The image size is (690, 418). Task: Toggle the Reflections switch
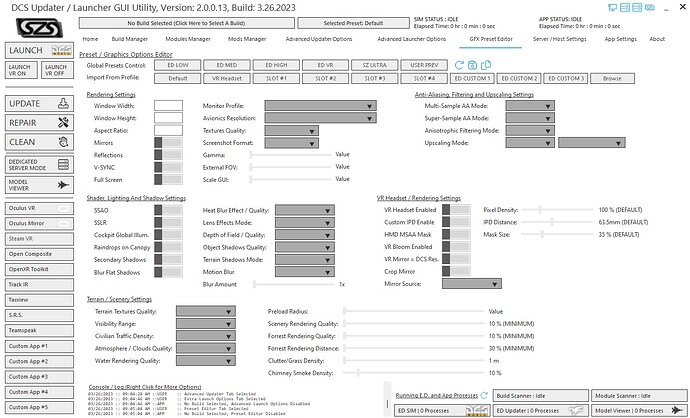click(168, 155)
